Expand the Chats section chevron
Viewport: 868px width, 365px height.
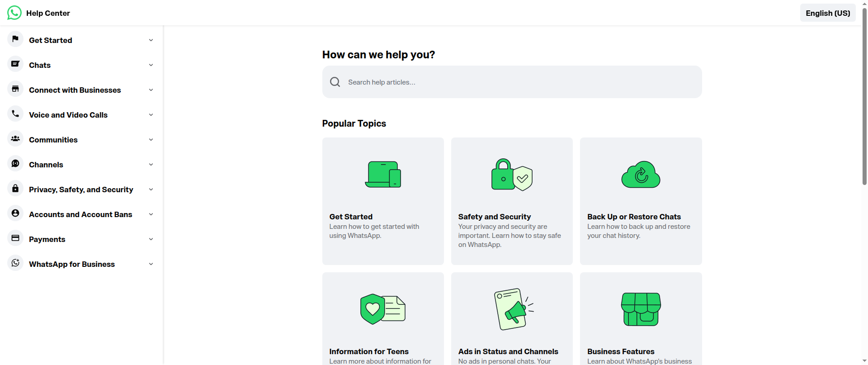point(151,65)
